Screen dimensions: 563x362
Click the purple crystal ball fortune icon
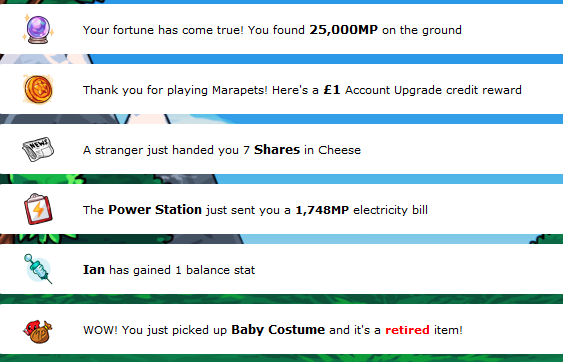[x=38, y=29]
